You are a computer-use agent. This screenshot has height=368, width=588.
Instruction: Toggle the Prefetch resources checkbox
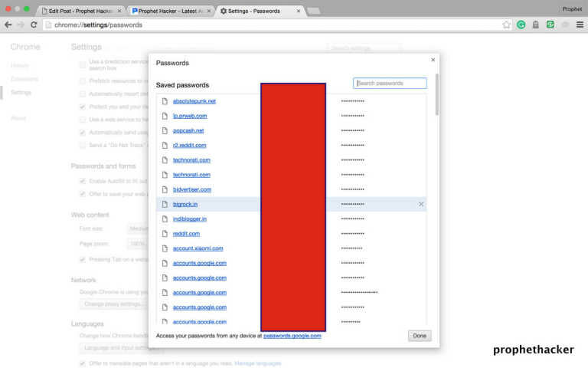point(83,80)
